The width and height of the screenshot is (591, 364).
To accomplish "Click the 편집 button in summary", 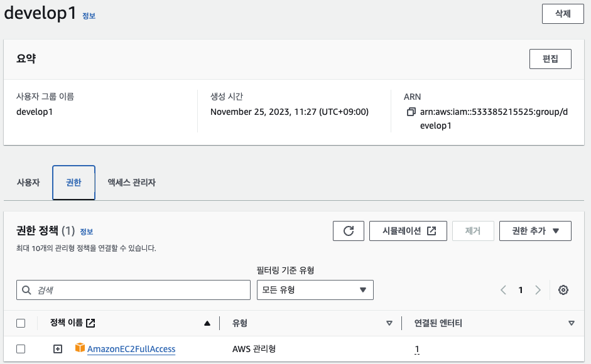I will [x=550, y=59].
